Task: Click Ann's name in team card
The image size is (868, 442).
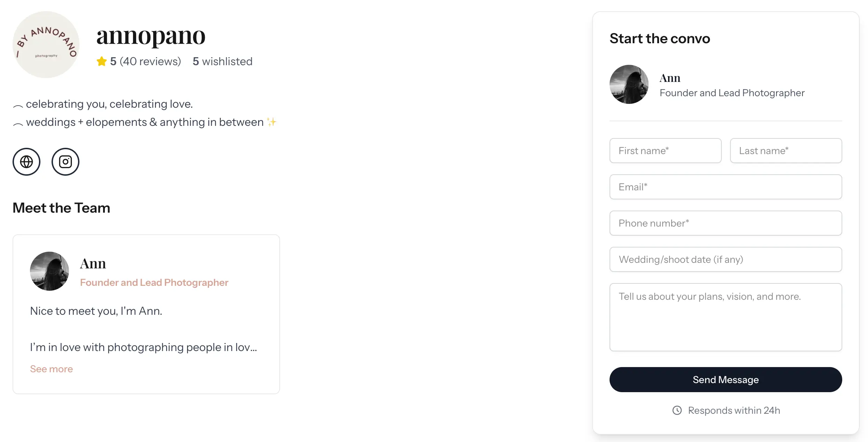Action: [x=93, y=264]
